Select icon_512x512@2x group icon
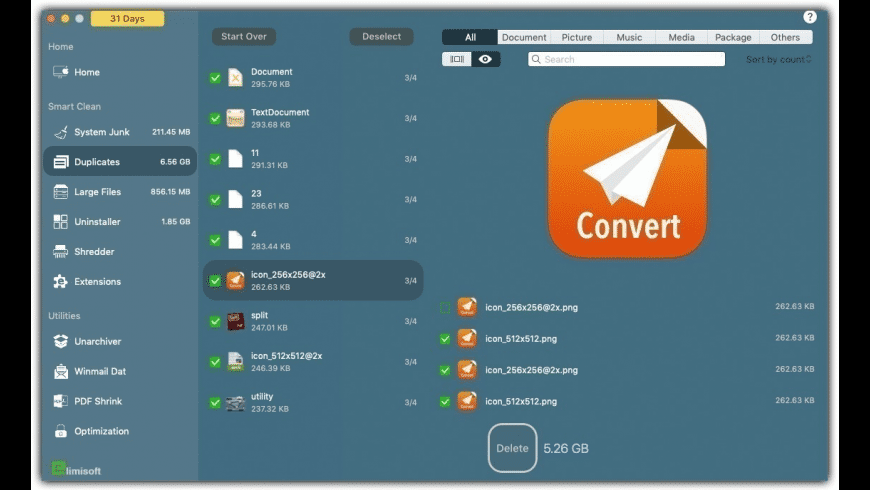This screenshot has width=870, height=490. coord(235,362)
